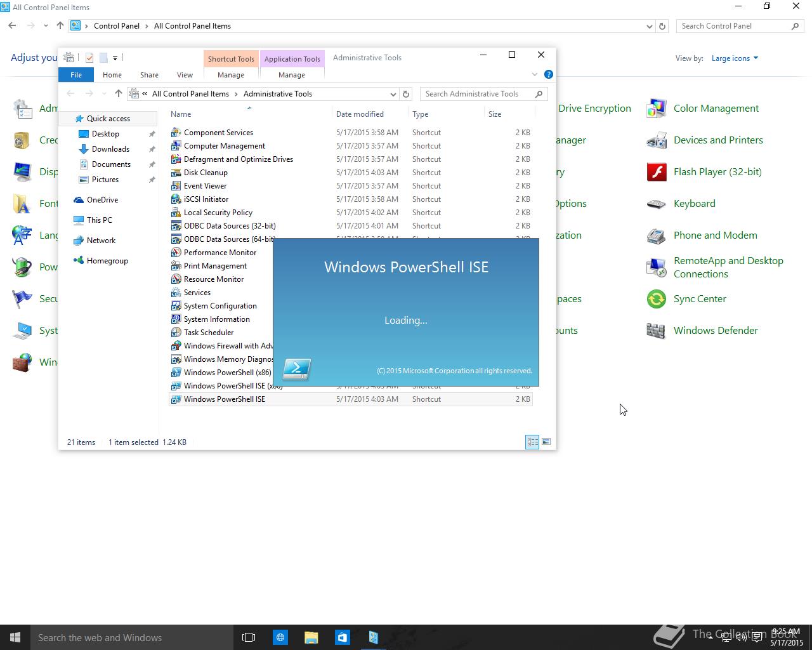Screen dimensions: 812x650
Task: Open the Control Panel address bar dropdown
Action: (x=649, y=26)
